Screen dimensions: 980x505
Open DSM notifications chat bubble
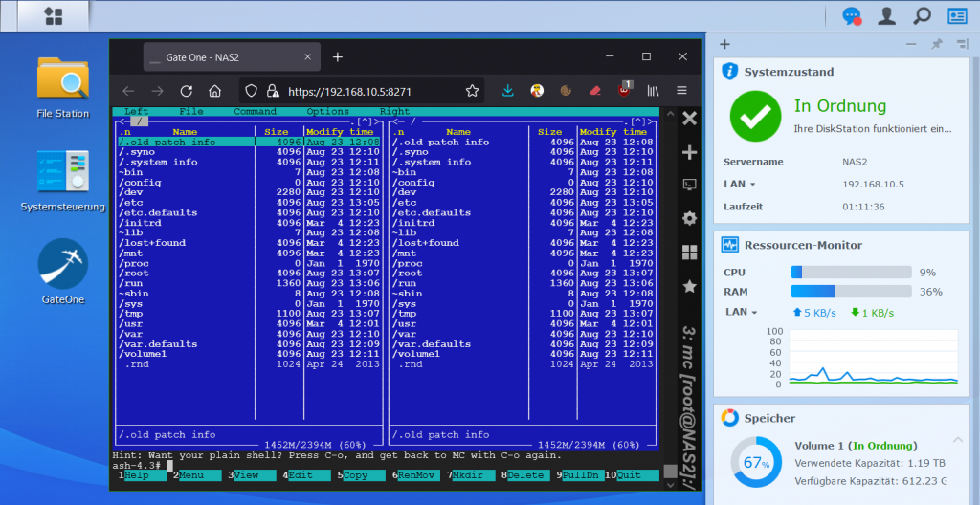[851, 15]
